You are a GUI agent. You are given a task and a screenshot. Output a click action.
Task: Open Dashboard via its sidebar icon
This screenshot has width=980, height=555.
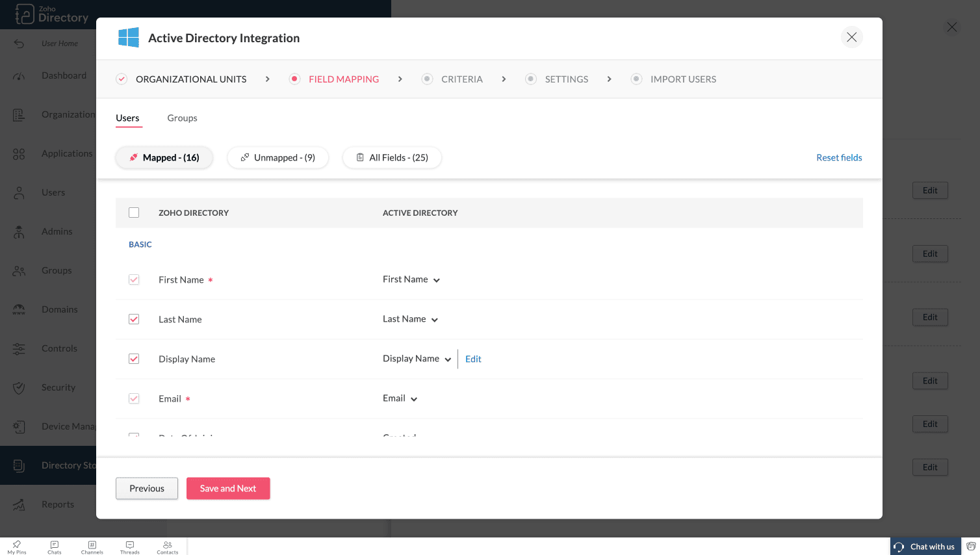[x=19, y=76]
